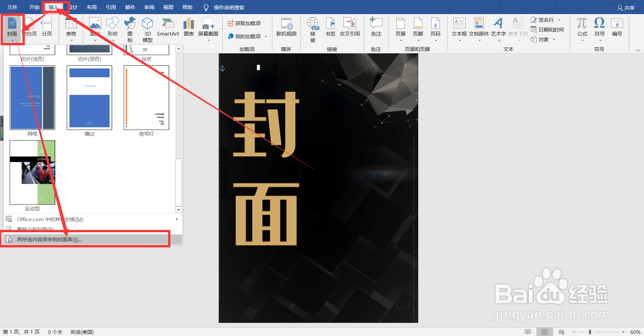Image resolution: width=644 pixels, height=336 pixels.
Task: Enable Web Layout view
Action: [x=561, y=332]
